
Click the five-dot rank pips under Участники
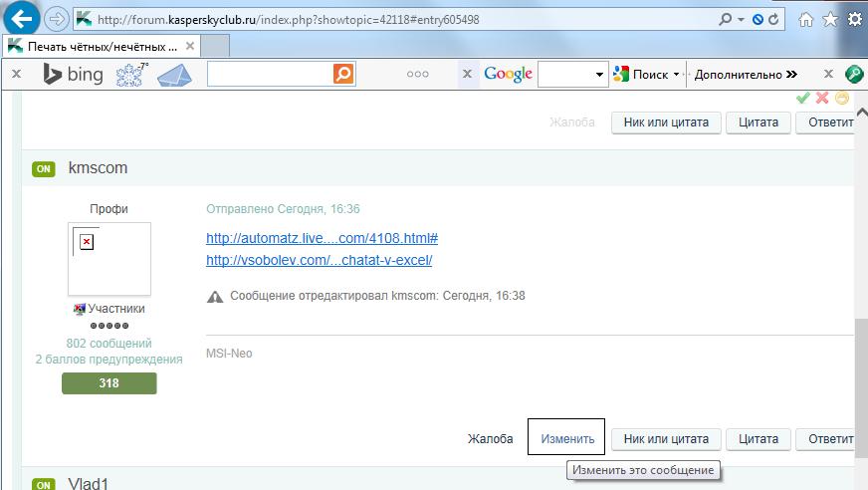tap(109, 326)
